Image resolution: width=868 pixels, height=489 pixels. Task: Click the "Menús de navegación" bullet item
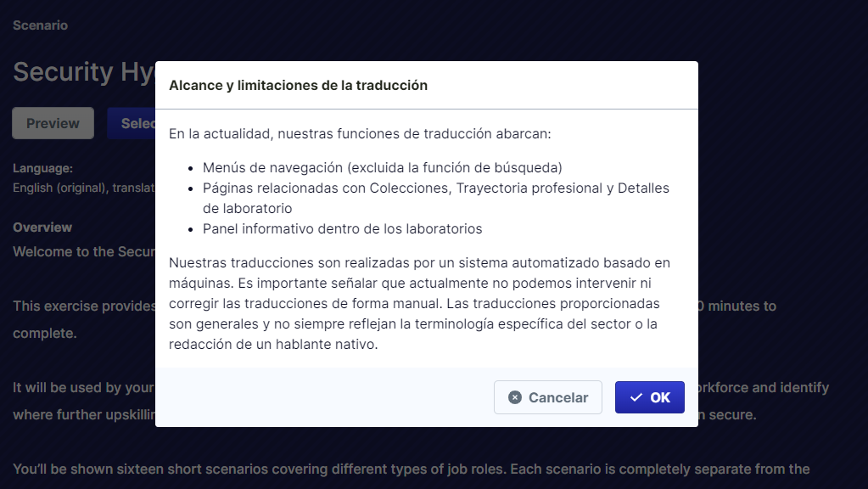pyautogui.click(x=382, y=167)
